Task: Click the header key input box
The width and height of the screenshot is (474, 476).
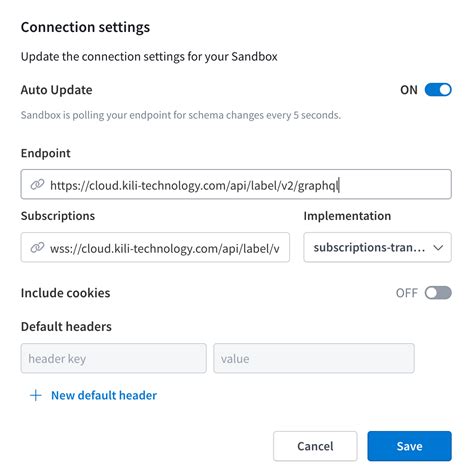Action: [x=114, y=358]
